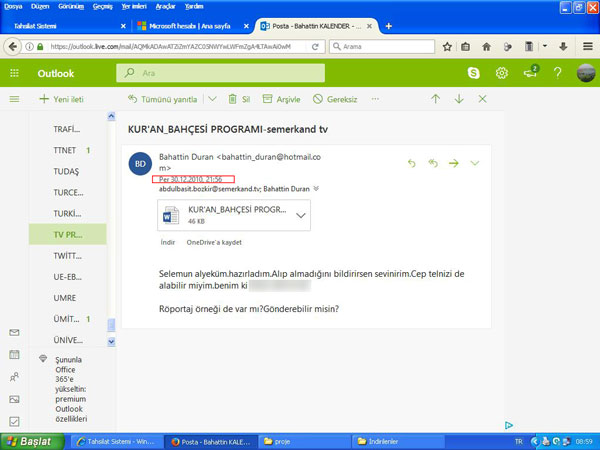Select the TV PR... folder
This screenshot has height=450, width=600.
(x=68, y=235)
